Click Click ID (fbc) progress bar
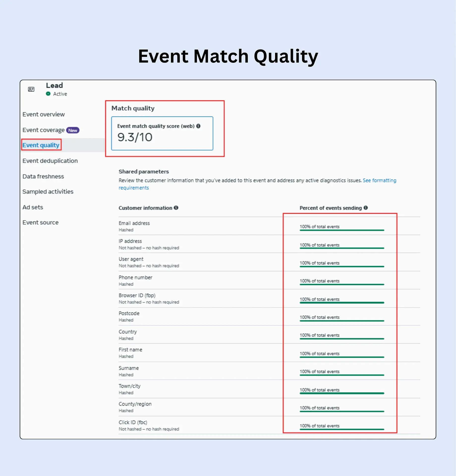456x476 pixels. coord(342,429)
